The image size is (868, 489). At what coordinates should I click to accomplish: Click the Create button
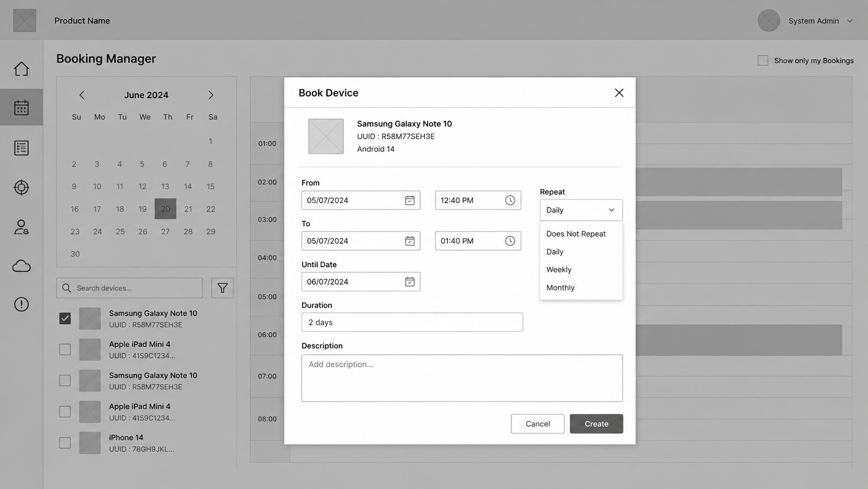click(596, 424)
